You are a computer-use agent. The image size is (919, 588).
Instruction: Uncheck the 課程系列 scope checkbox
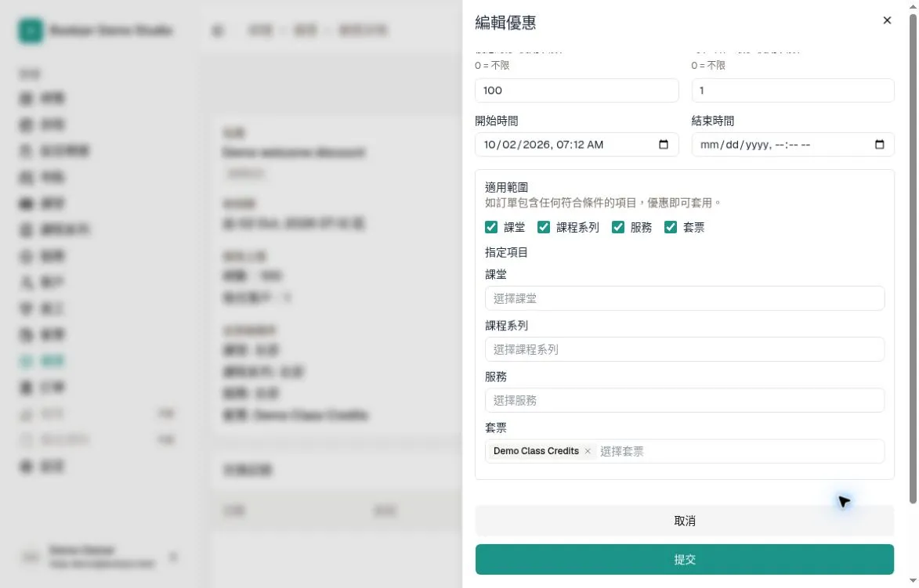click(543, 227)
